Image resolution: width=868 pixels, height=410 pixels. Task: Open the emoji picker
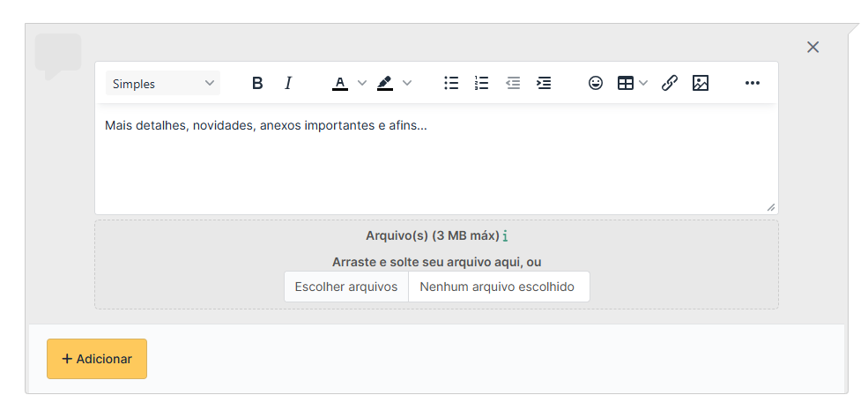pyautogui.click(x=596, y=83)
